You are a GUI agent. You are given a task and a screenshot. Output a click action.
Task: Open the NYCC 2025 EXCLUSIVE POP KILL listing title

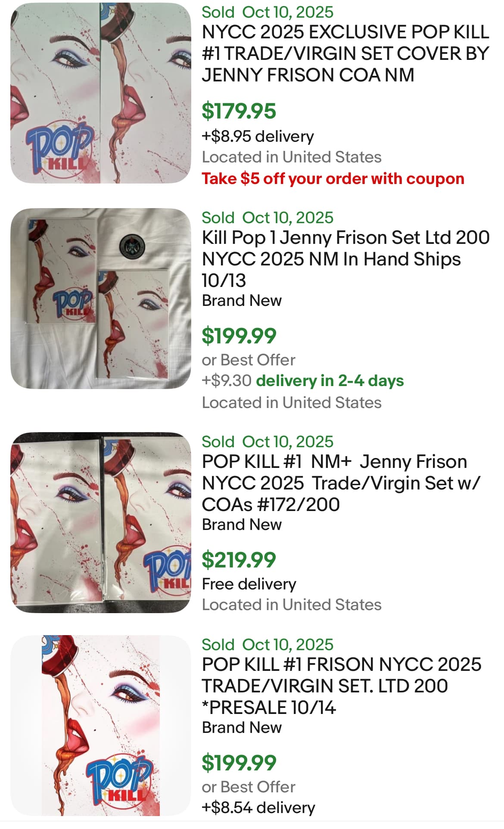pos(345,54)
